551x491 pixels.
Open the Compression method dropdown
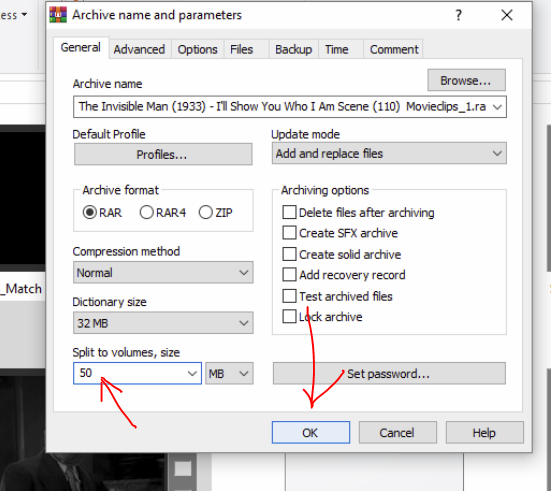163,272
